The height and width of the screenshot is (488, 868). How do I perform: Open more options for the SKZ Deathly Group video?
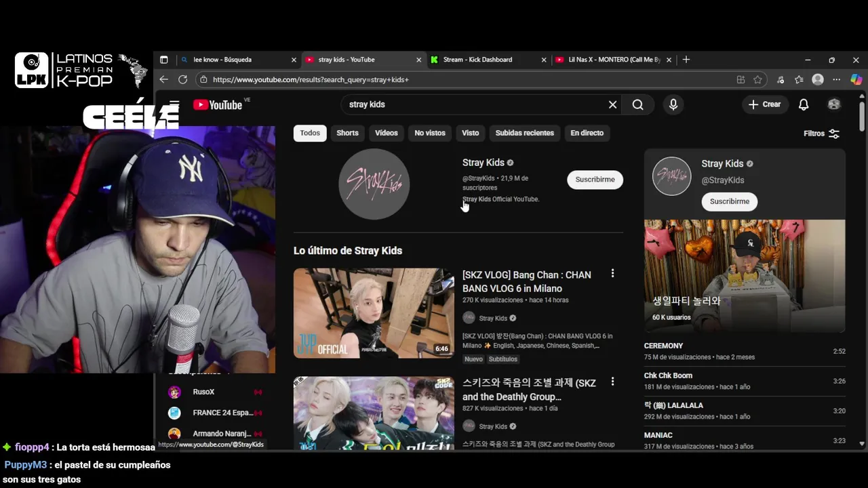pyautogui.click(x=612, y=382)
